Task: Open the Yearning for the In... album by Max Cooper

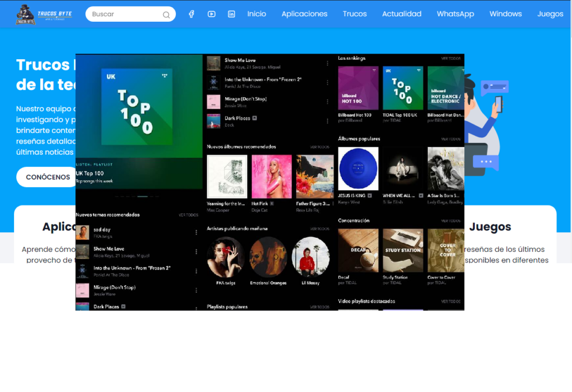Action: click(227, 176)
